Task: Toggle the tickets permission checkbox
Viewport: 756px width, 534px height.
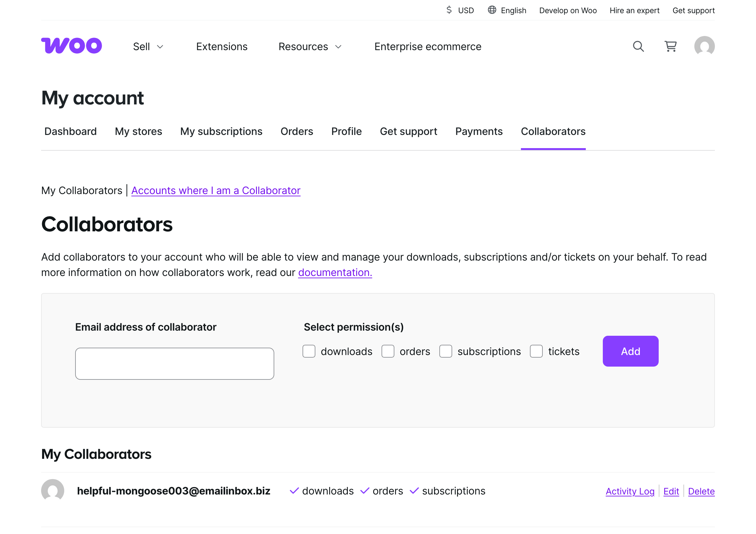Action: 536,351
